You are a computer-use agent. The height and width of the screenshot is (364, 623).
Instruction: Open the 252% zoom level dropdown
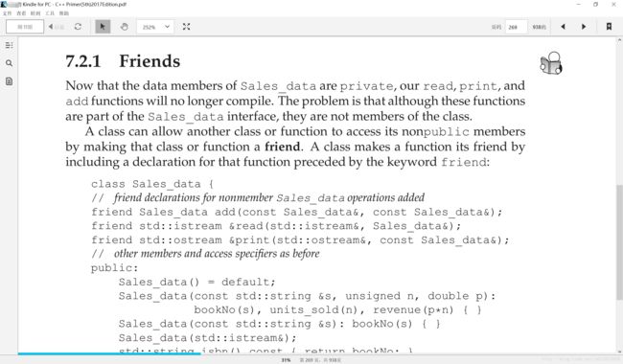click(x=155, y=27)
